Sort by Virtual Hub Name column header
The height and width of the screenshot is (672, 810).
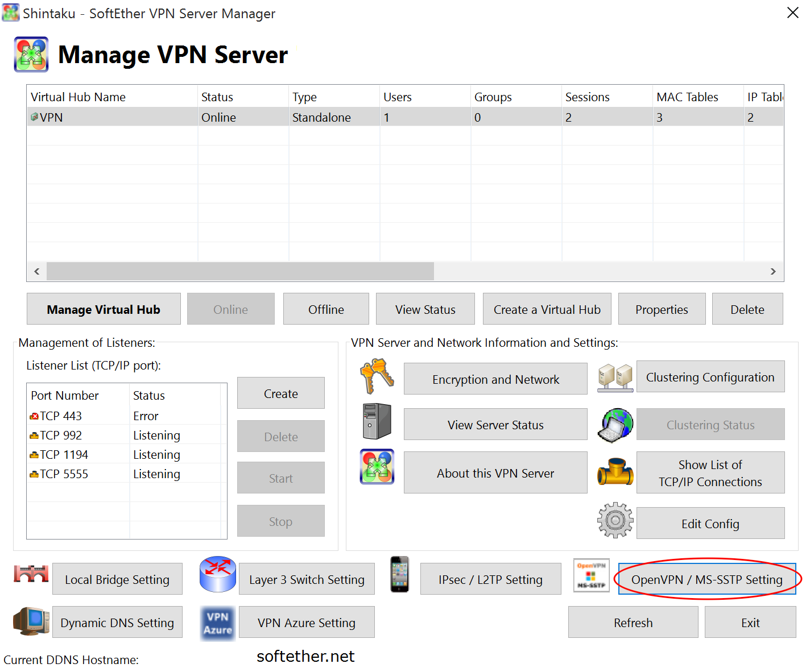112,97
